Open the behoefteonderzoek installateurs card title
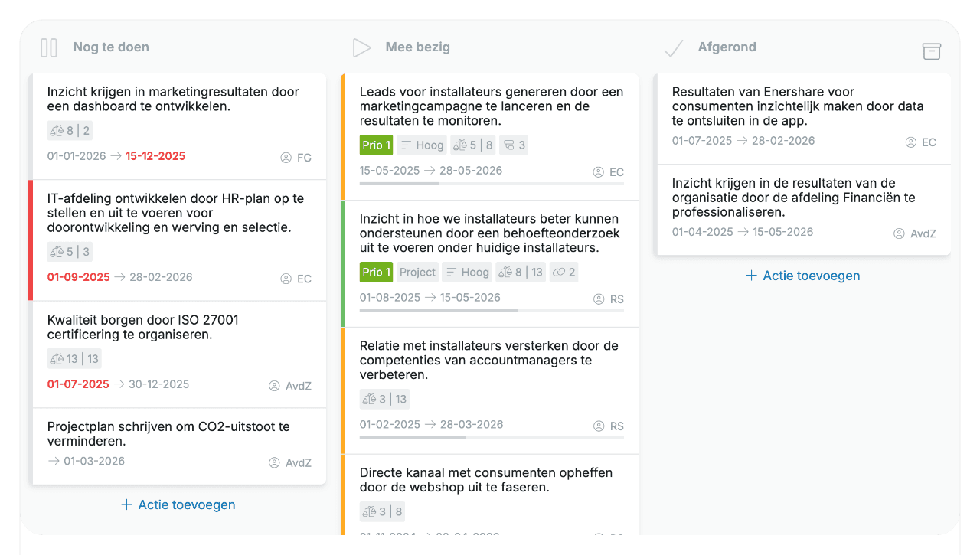 (490, 233)
